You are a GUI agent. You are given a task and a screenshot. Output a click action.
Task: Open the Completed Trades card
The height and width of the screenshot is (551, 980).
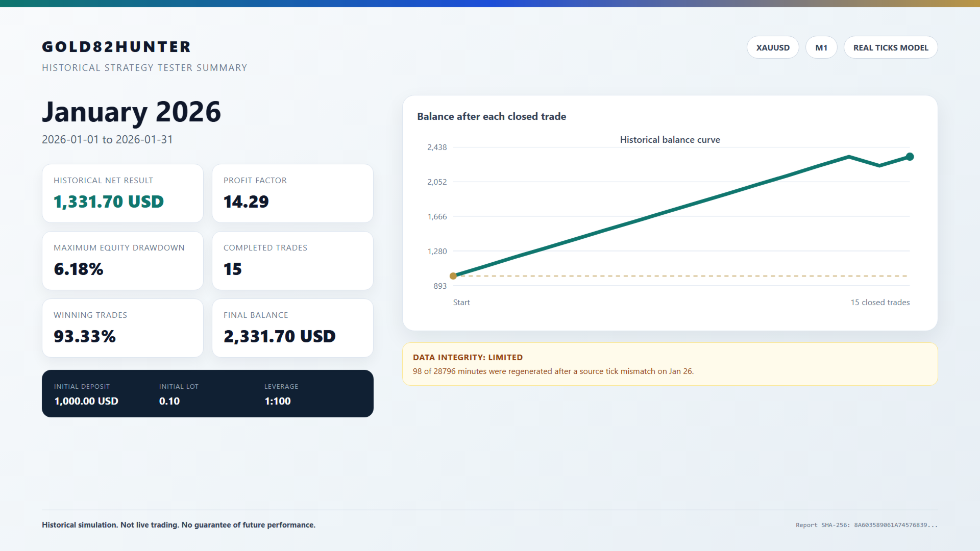(292, 261)
